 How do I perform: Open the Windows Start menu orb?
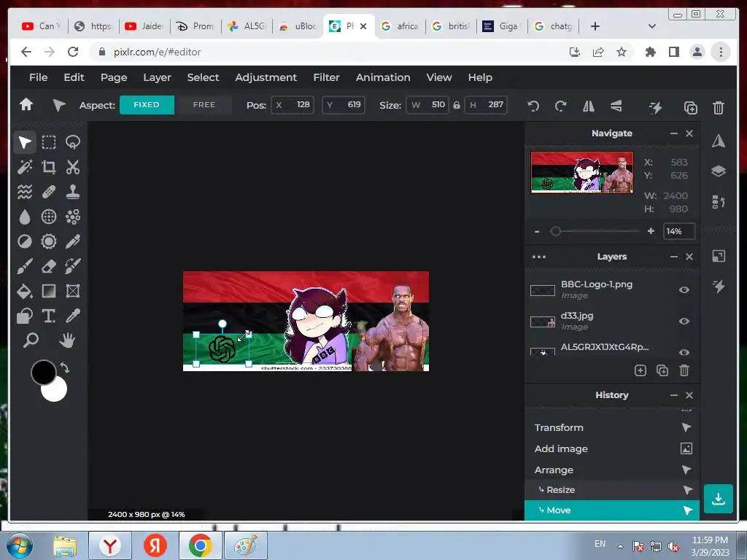(20, 545)
